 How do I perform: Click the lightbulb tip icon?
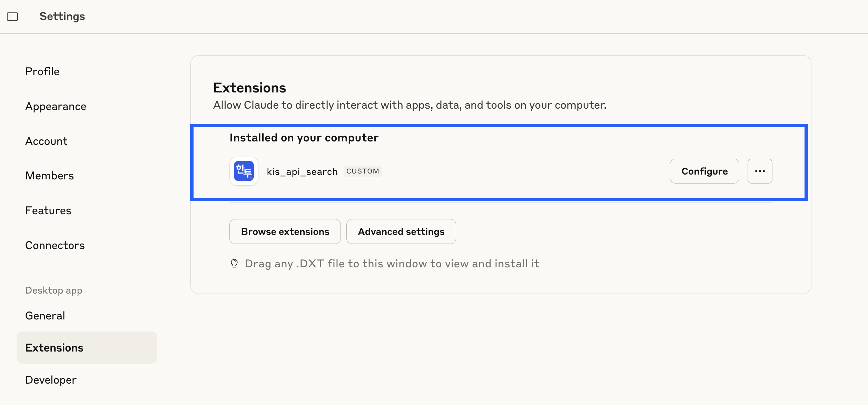point(234,264)
